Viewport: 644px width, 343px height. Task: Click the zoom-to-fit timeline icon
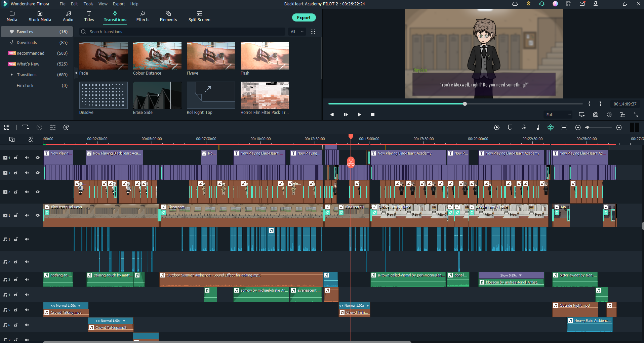coord(564,127)
